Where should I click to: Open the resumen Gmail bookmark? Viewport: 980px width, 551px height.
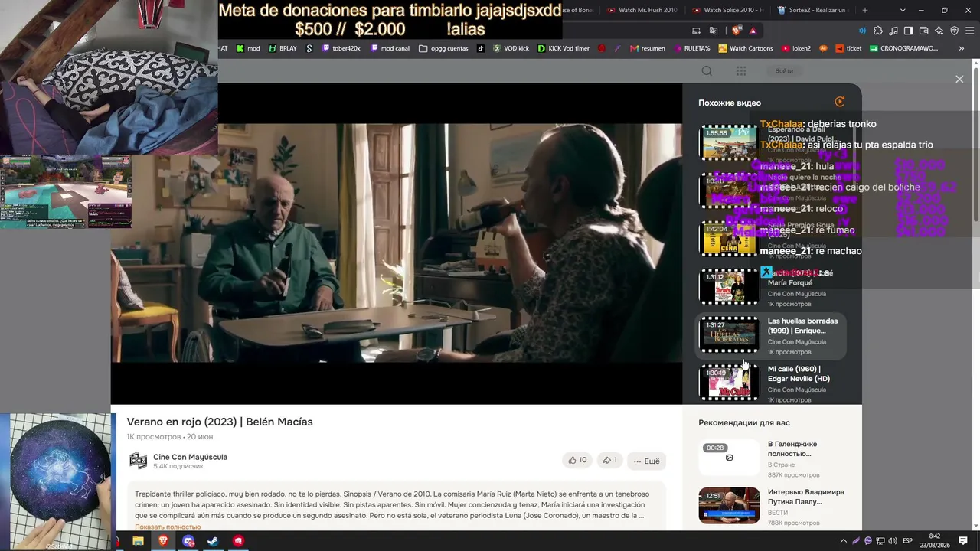click(647, 48)
